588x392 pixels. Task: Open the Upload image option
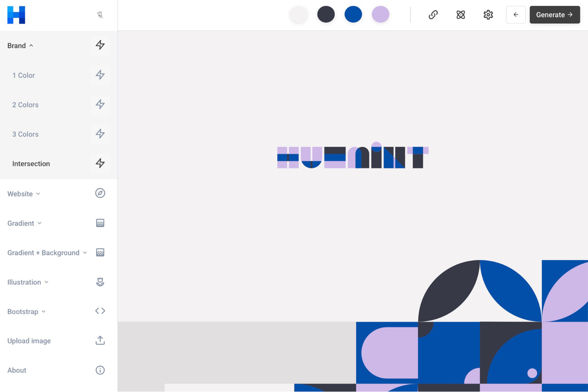click(29, 341)
